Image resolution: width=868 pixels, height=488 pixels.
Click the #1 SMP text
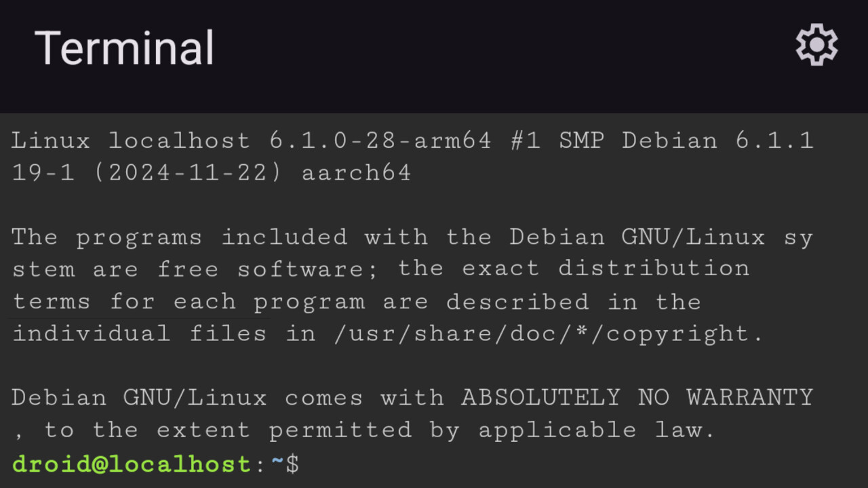coord(557,141)
